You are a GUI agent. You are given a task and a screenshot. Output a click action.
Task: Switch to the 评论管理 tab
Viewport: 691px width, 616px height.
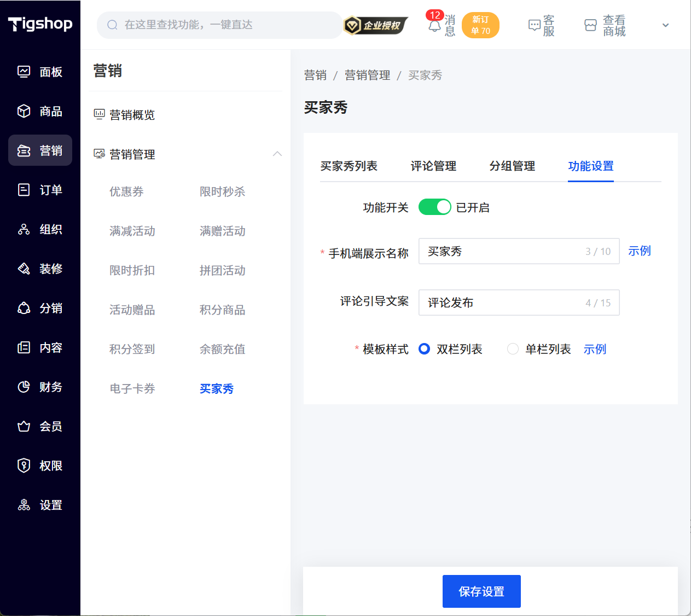pos(433,166)
